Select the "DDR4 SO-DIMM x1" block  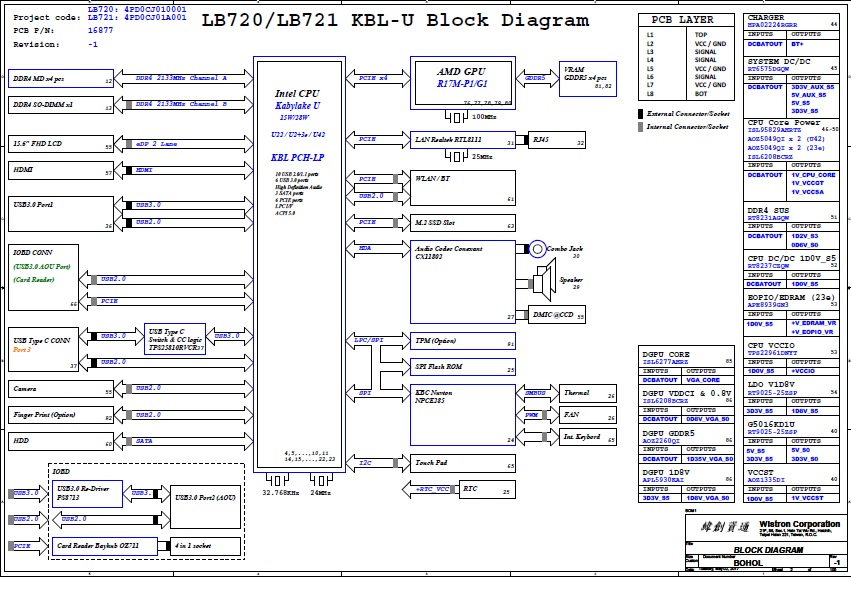pyautogui.click(x=61, y=105)
